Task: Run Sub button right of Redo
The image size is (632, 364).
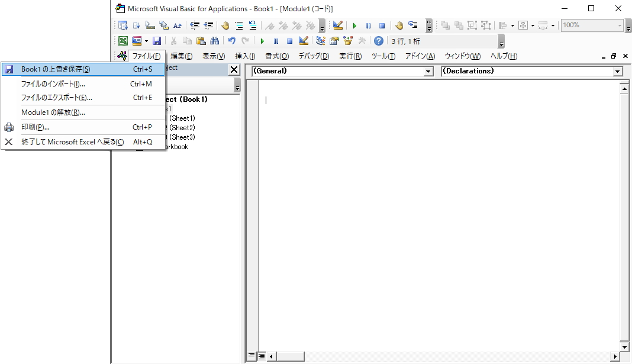Action: (262, 41)
